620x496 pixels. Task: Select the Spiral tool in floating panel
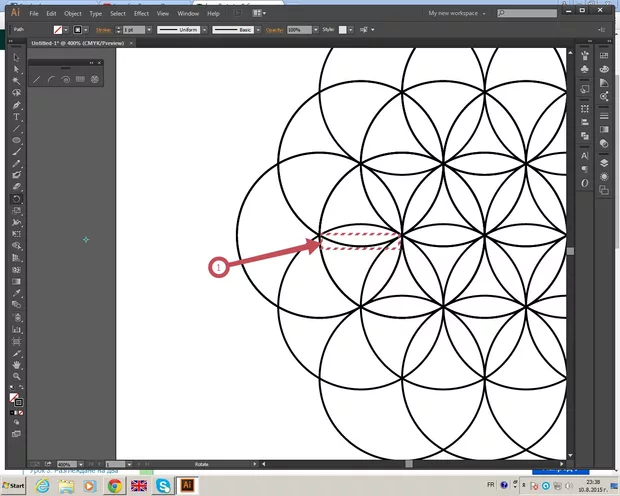65,79
